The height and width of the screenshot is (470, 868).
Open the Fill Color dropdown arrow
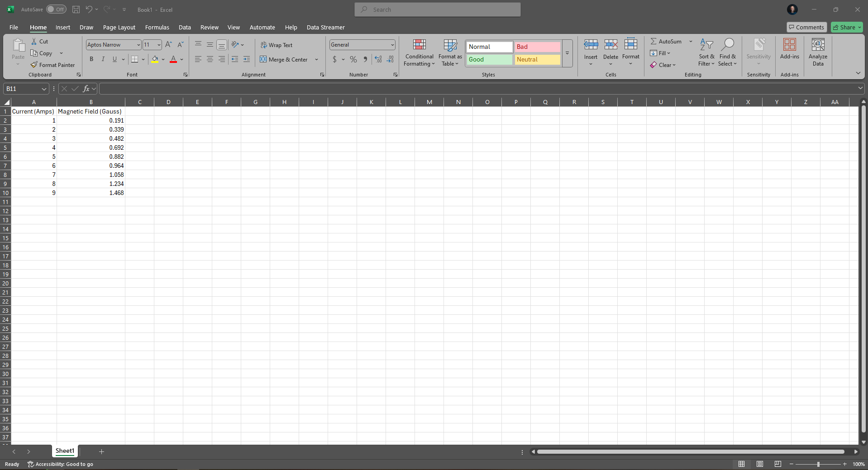(163, 59)
